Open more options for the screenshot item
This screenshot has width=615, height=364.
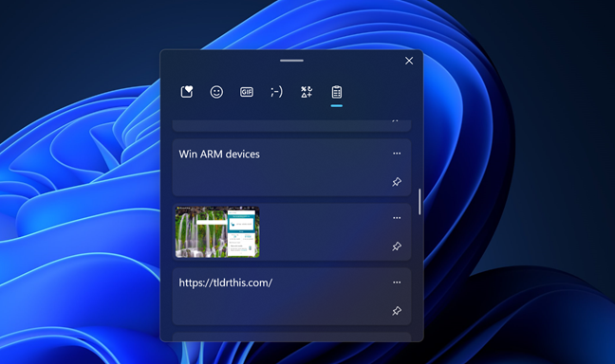click(397, 218)
